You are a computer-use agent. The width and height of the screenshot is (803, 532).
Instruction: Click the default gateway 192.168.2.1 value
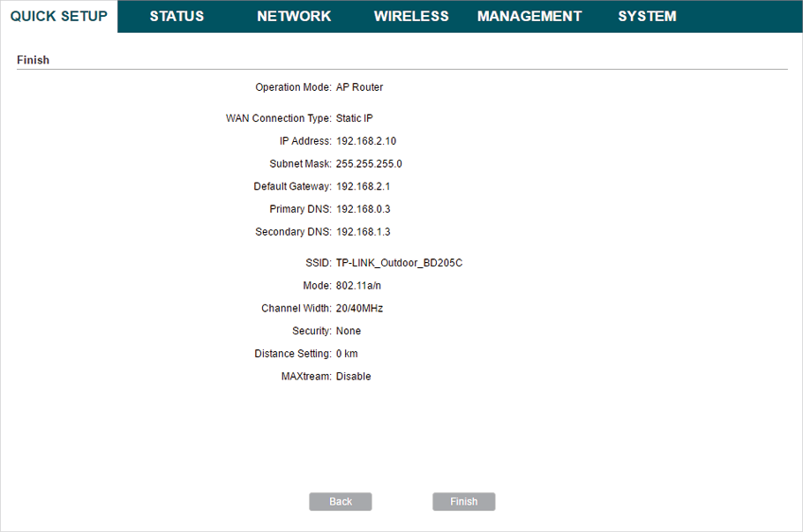click(x=363, y=187)
